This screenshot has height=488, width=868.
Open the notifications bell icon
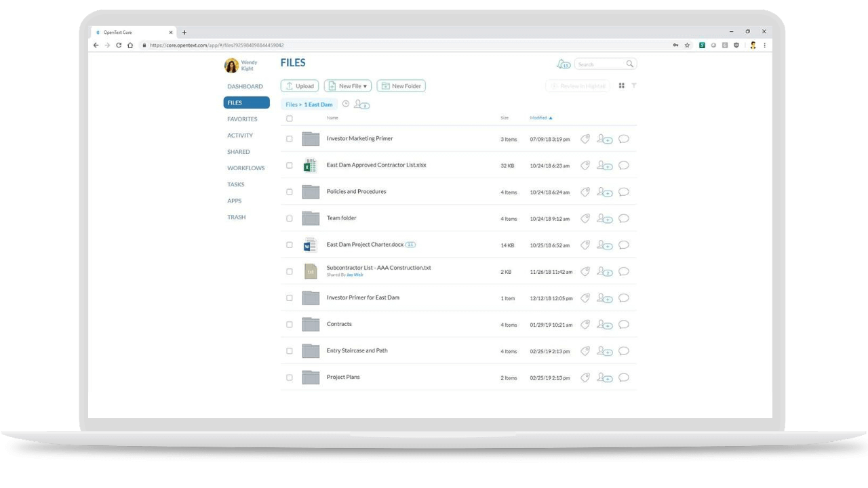563,64
